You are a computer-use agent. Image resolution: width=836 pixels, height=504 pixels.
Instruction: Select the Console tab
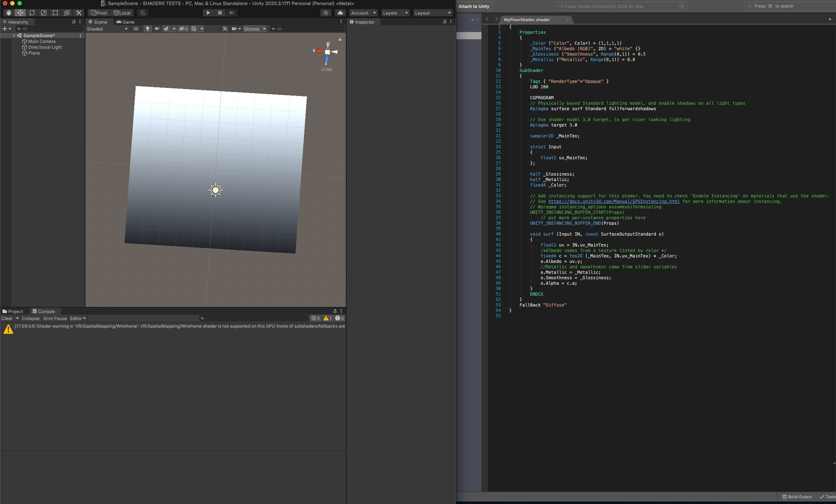pyautogui.click(x=44, y=311)
